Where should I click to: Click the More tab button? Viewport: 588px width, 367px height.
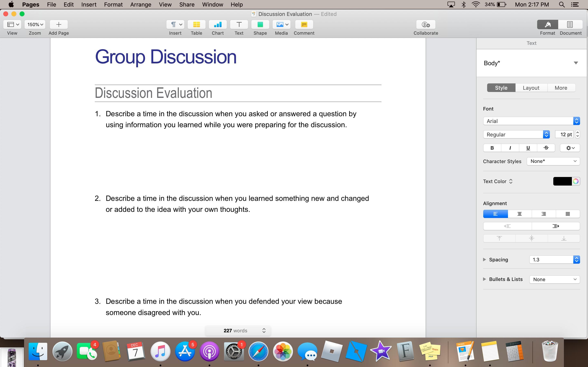561,88
